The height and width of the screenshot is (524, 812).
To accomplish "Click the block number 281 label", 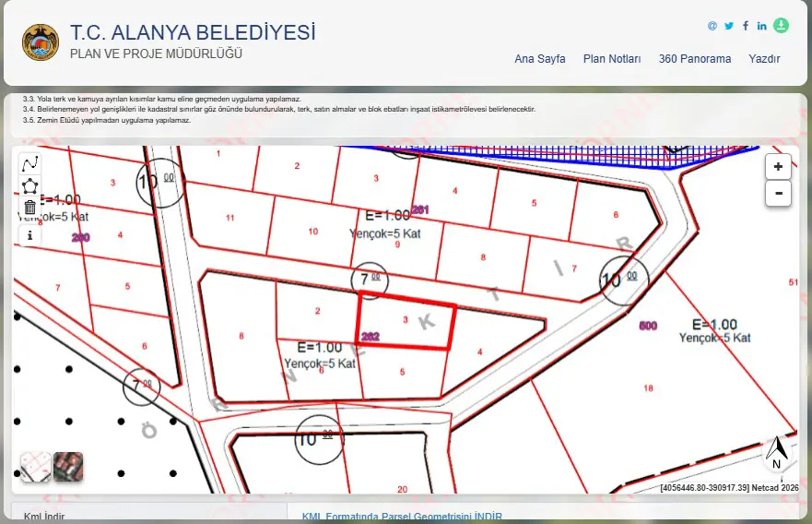I will click(420, 209).
